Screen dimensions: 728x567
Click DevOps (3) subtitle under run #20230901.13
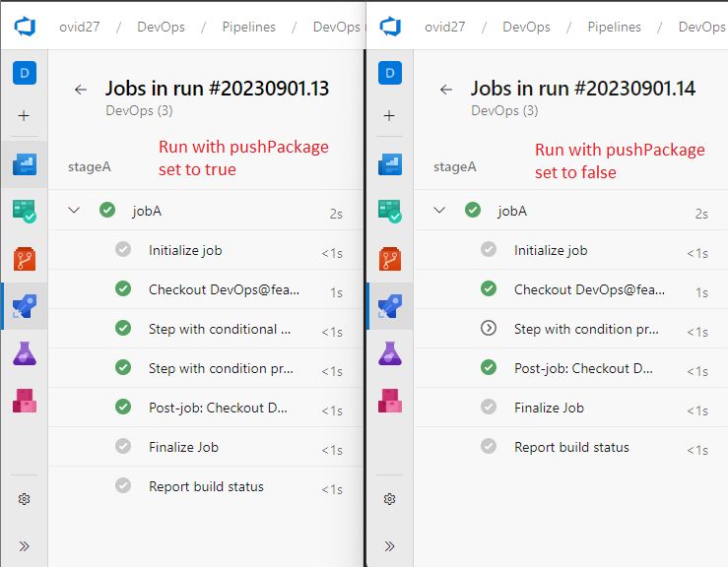139,111
